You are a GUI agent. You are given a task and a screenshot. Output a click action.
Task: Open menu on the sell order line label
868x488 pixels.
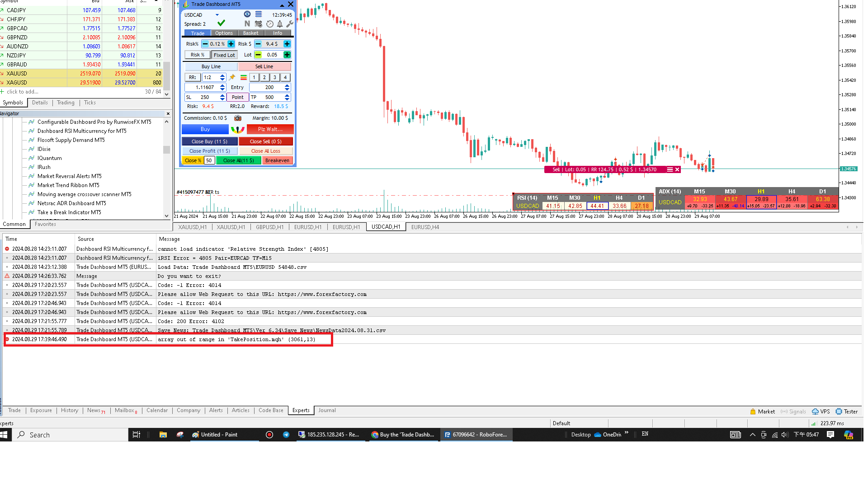(670, 169)
